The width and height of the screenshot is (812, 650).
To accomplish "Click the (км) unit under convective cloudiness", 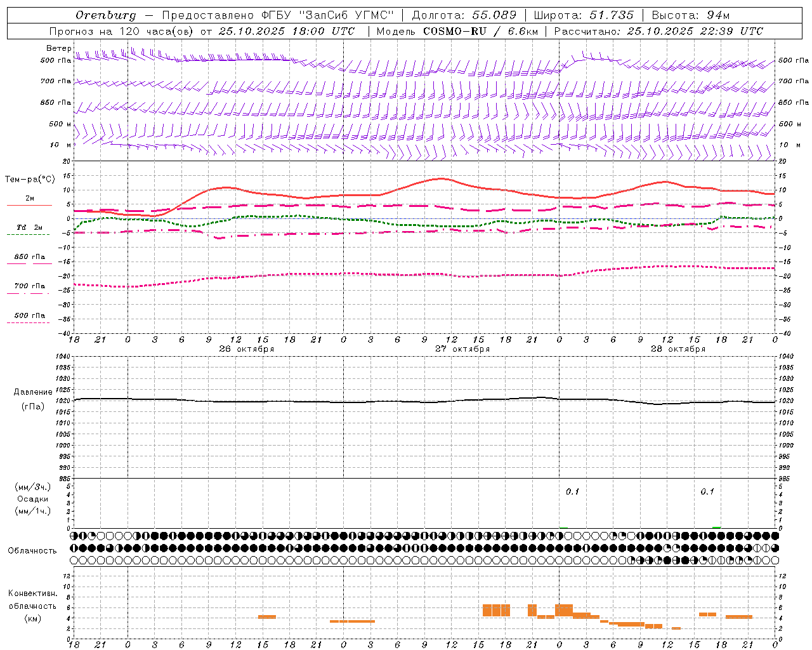I will 32,618.
